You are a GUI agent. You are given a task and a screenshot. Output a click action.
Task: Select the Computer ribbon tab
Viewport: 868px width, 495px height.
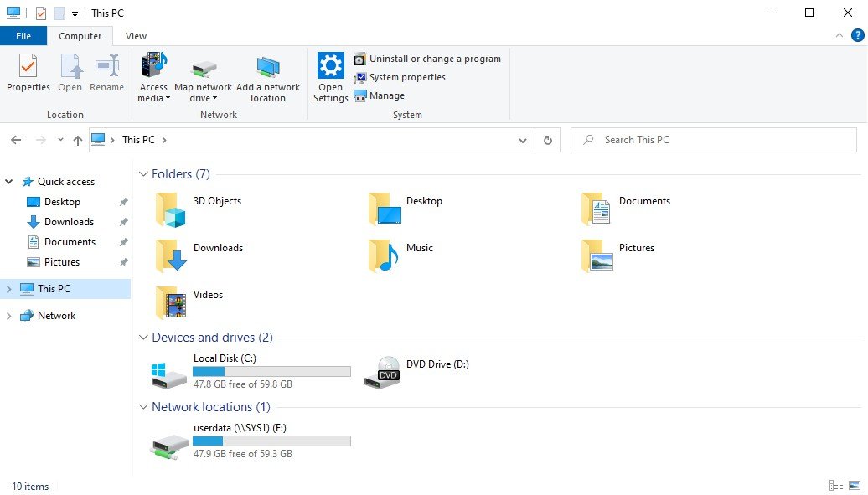80,36
